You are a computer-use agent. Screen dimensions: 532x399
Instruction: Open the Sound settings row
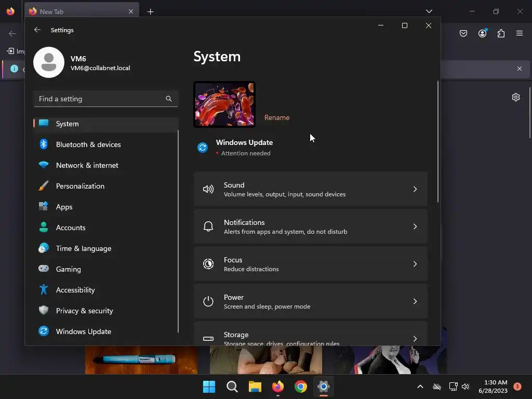[x=311, y=189]
